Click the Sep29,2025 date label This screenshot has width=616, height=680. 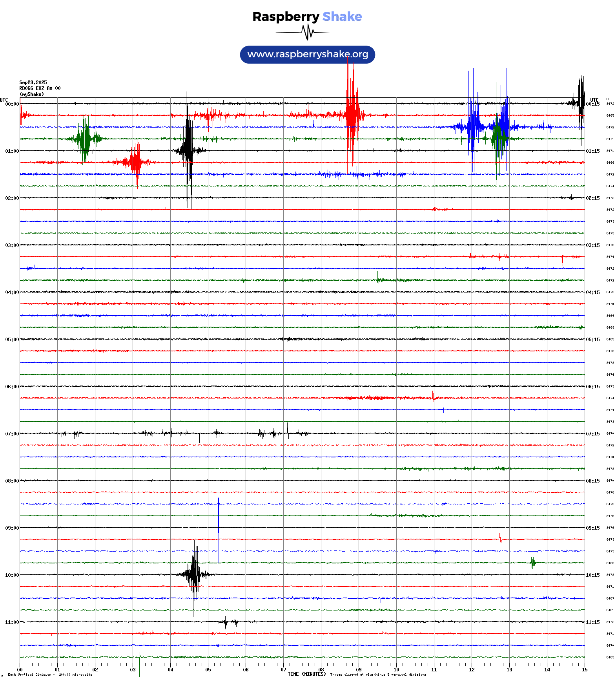[33, 82]
